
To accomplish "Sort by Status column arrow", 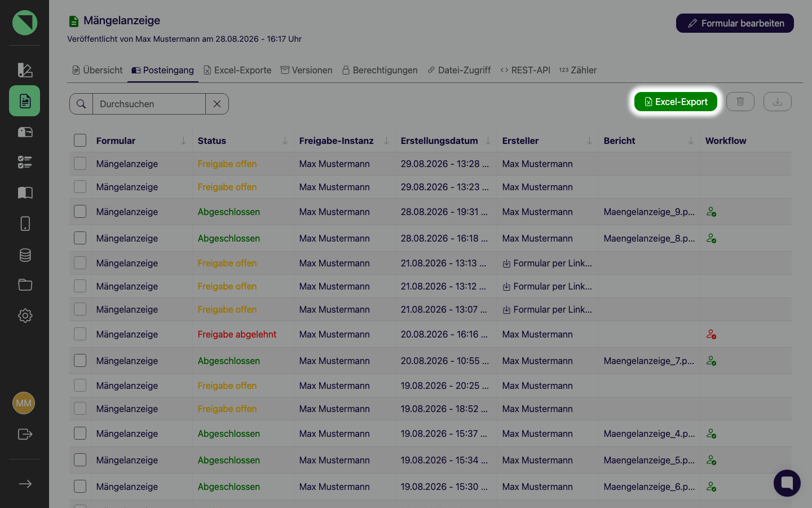I will pyautogui.click(x=285, y=141).
